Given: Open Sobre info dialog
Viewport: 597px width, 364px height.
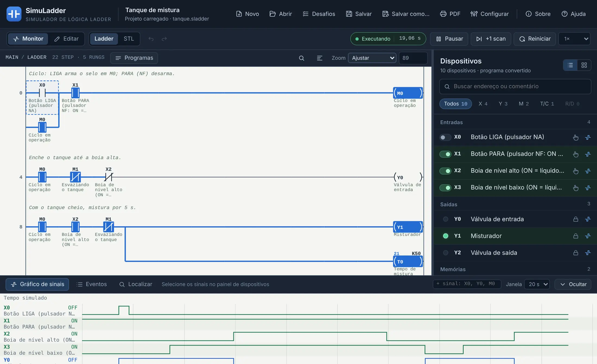Looking at the screenshot, I should pyautogui.click(x=538, y=14).
